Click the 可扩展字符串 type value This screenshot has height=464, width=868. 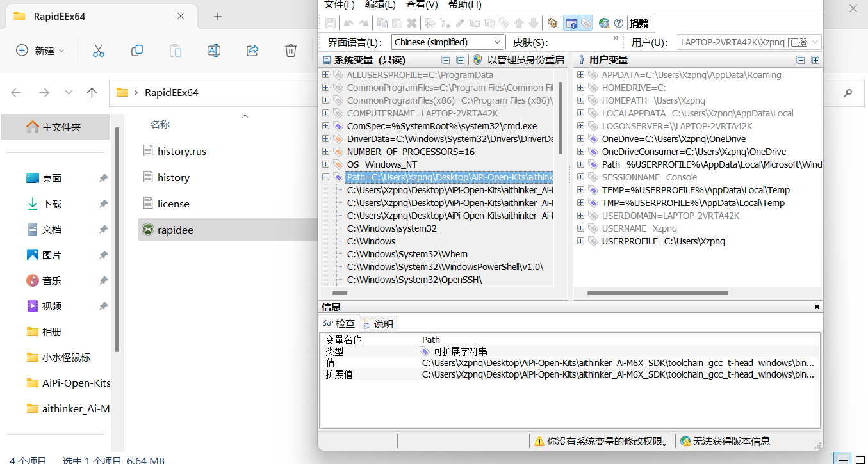[460, 351]
